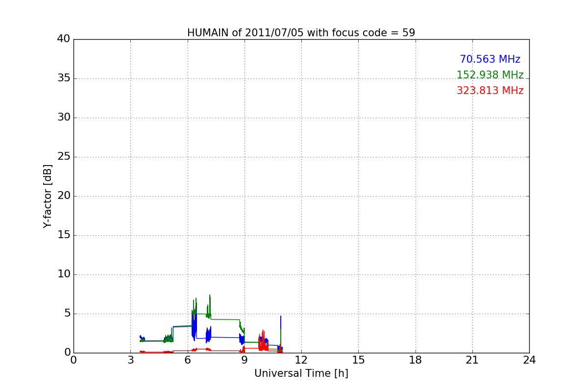Click y-axis tick label '35'
Screen dimensions: 588x392
pyautogui.click(x=64, y=78)
